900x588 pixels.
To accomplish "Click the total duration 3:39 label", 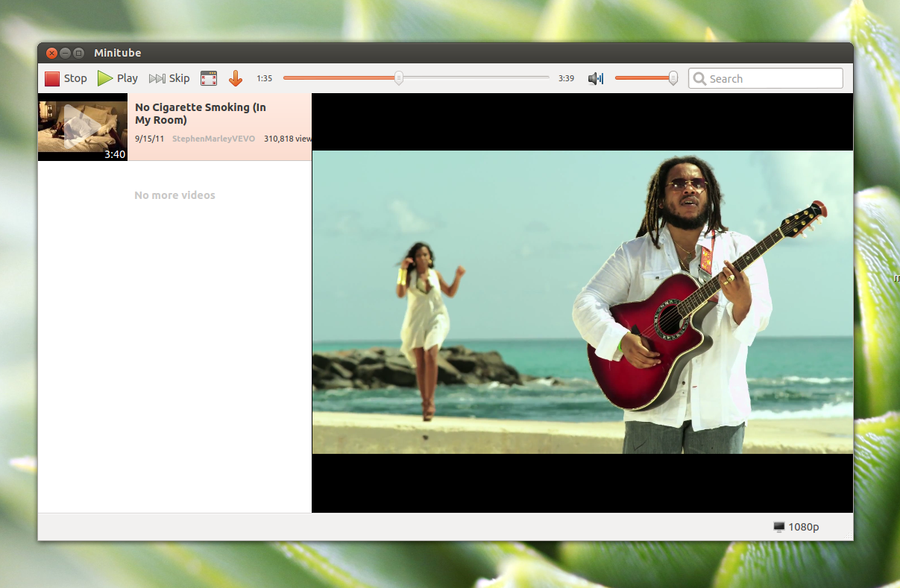I will [566, 78].
